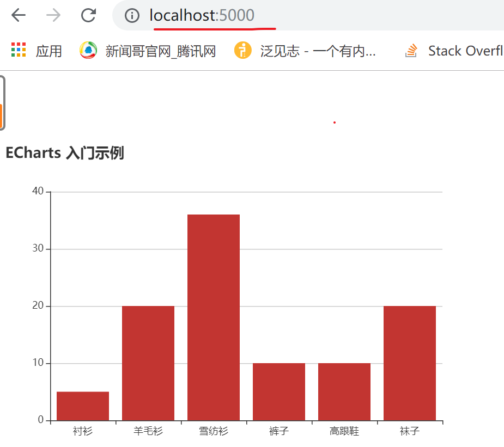Open the 新闻哥官网_腾讯网 bookmark icon
504x447 pixels.
[x=87, y=50]
